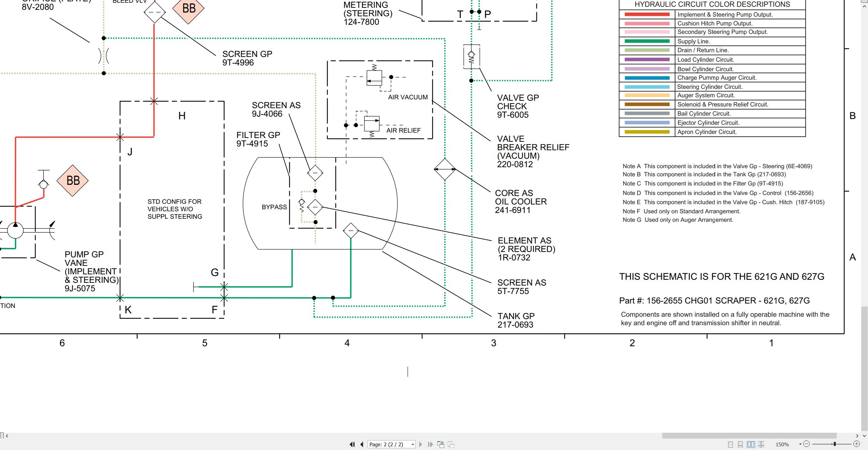Click the 'FILTER GP 9T-4915' label
The width and height of the screenshot is (868, 450).
[x=258, y=139]
